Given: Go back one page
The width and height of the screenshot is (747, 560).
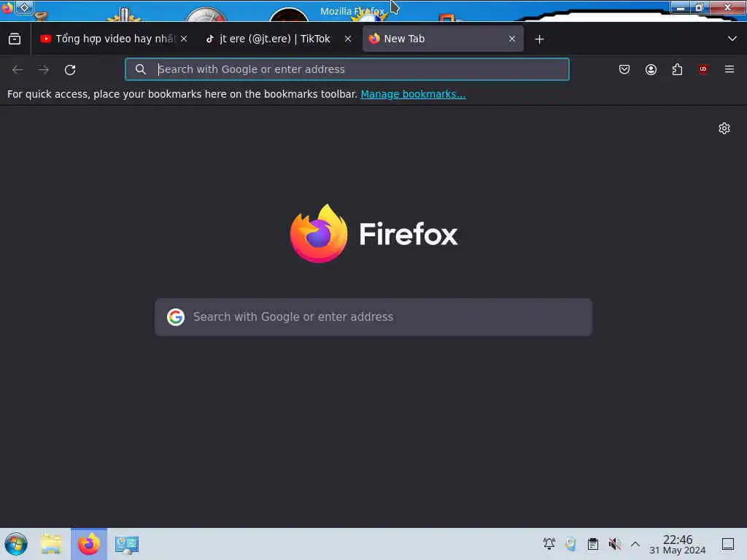Looking at the screenshot, I should tap(18, 70).
